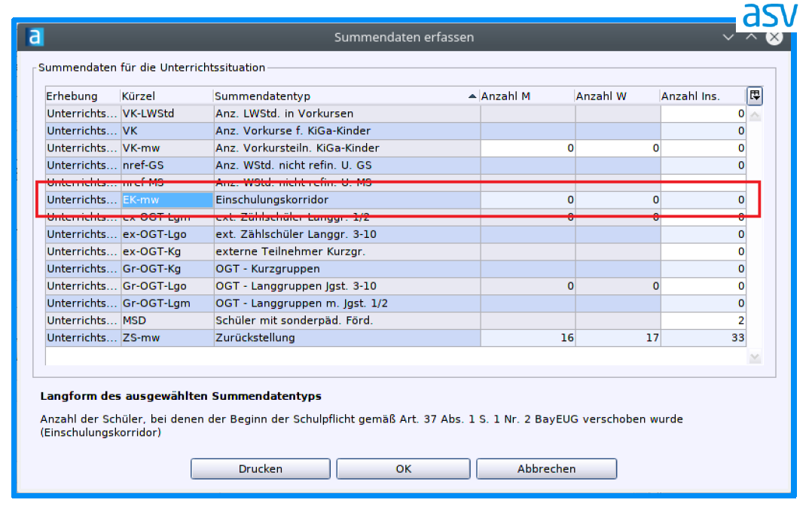812x518 pixels.
Task: Select the ex-OGT-Lgo Kürzel cell
Action: click(x=166, y=234)
